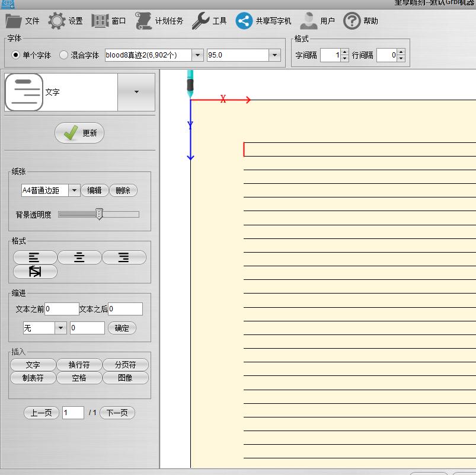The image size is (476, 475).
Task: Click the 共享写字机 share icon
Action: pyautogui.click(x=244, y=21)
